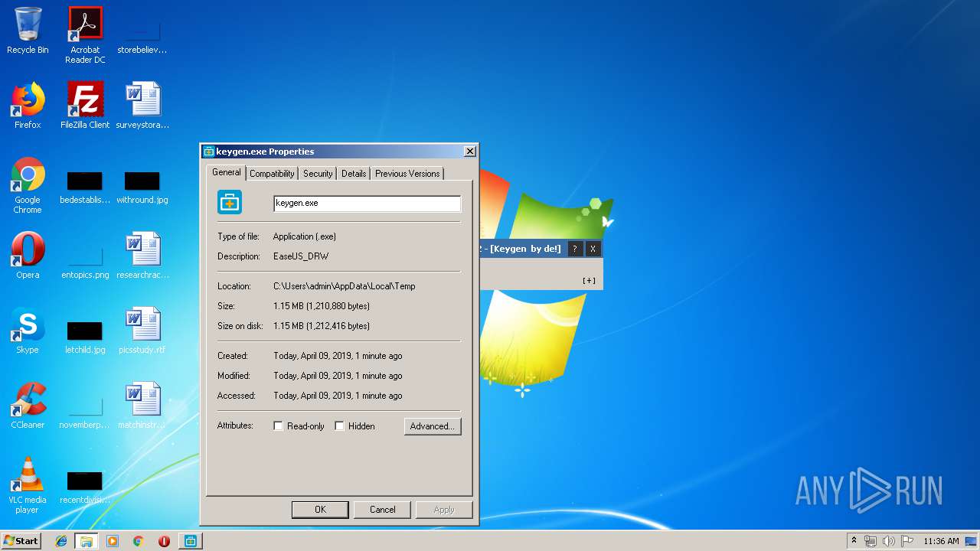Toggle the Read-only attribute checkbox

click(x=278, y=426)
